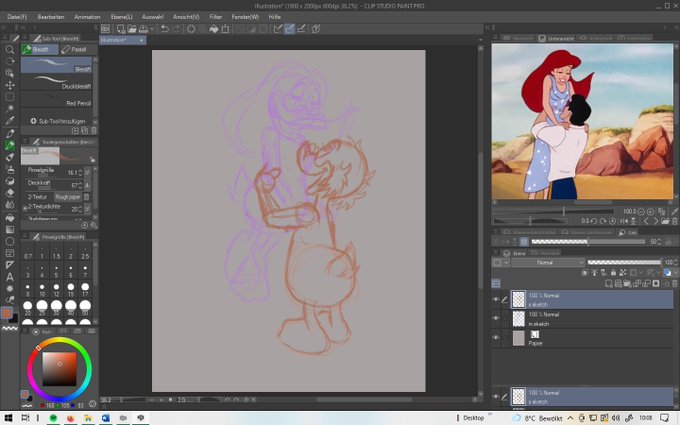680x425 pixels.
Task: Select the Move layer tool
Action: point(10,85)
